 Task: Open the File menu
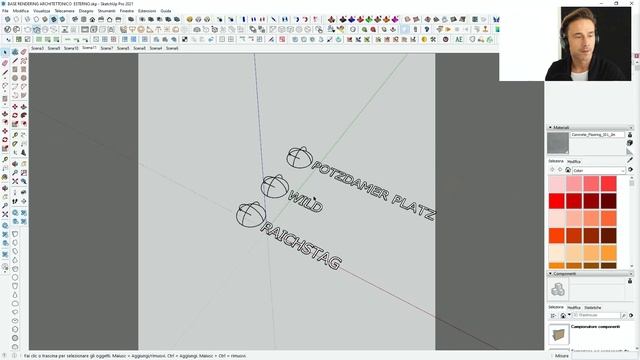click(x=5, y=11)
